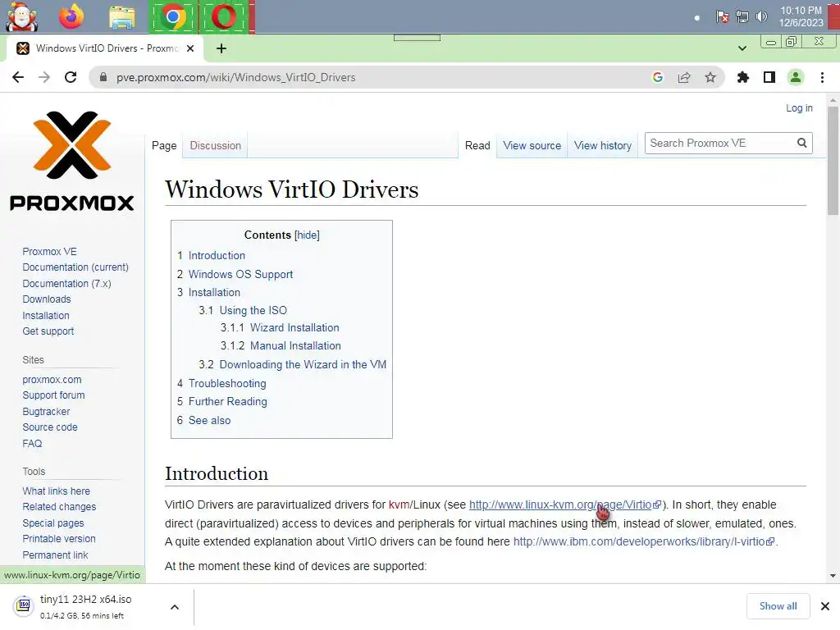
Task: Open the file manager taskbar icon
Action: 122,17
